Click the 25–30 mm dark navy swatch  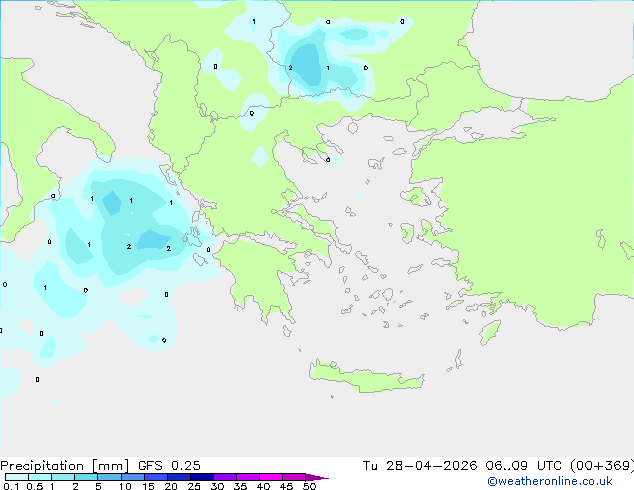point(202,477)
